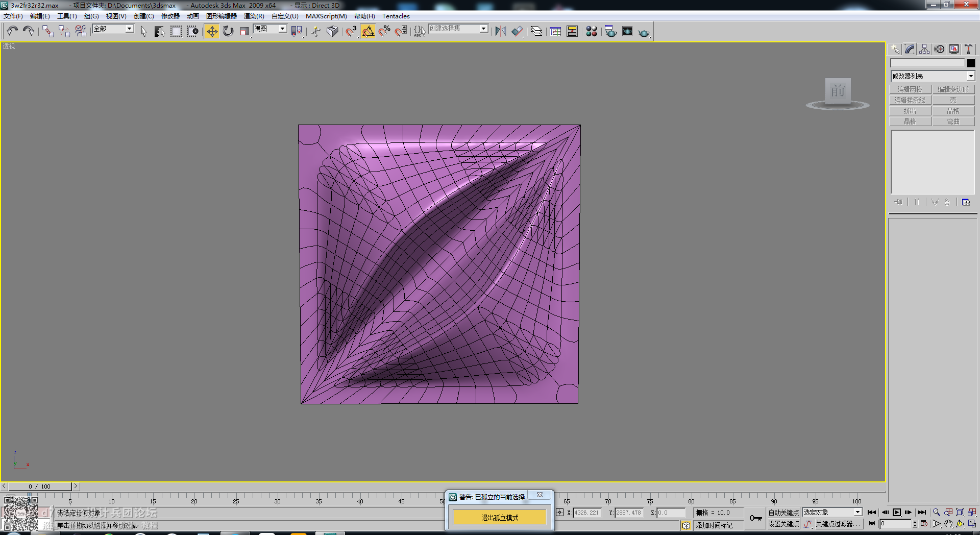Open Select by Name list
980x535 pixels.
click(159, 31)
